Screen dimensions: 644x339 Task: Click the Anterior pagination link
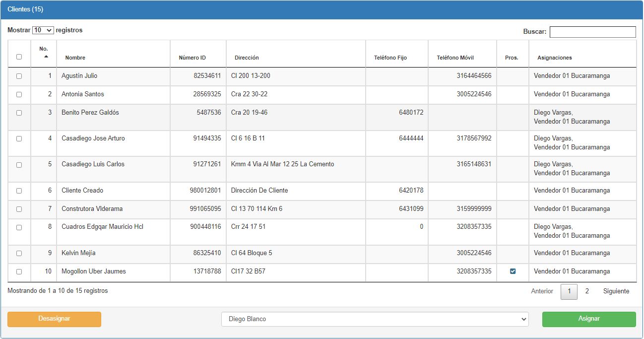(x=542, y=291)
